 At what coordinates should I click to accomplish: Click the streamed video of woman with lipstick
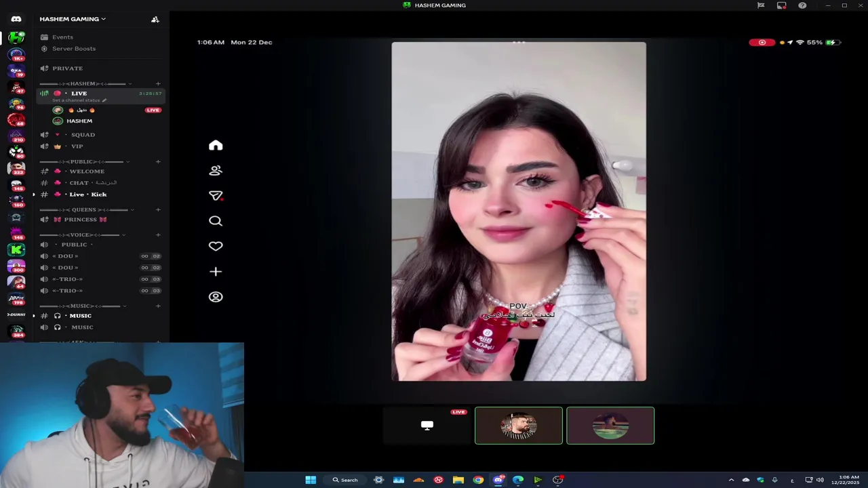(519, 211)
